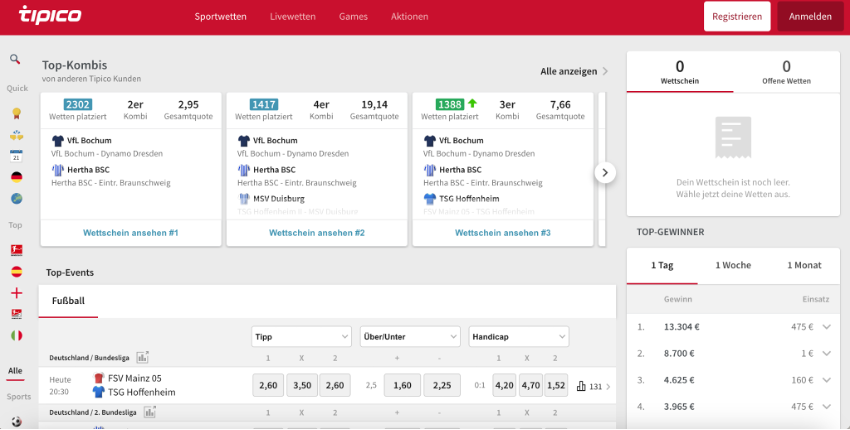Open the Tipp dropdown
This screenshot has width=850, height=430.
point(301,337)
